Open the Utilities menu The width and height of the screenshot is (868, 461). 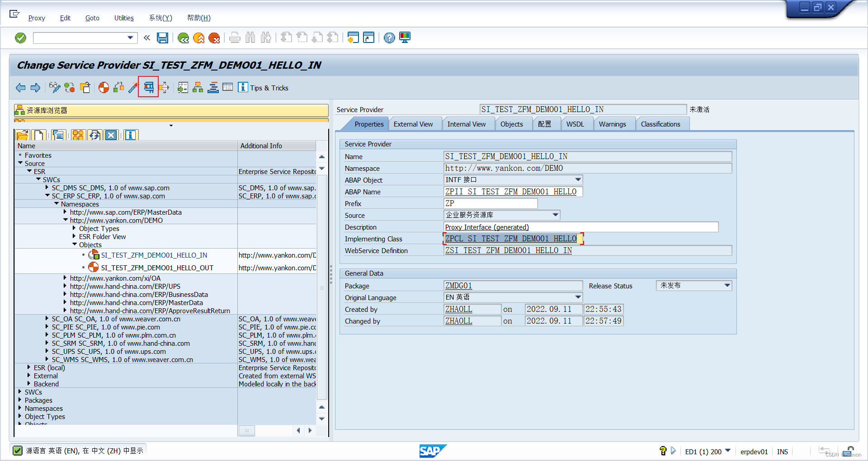click(x=124, y=18)
